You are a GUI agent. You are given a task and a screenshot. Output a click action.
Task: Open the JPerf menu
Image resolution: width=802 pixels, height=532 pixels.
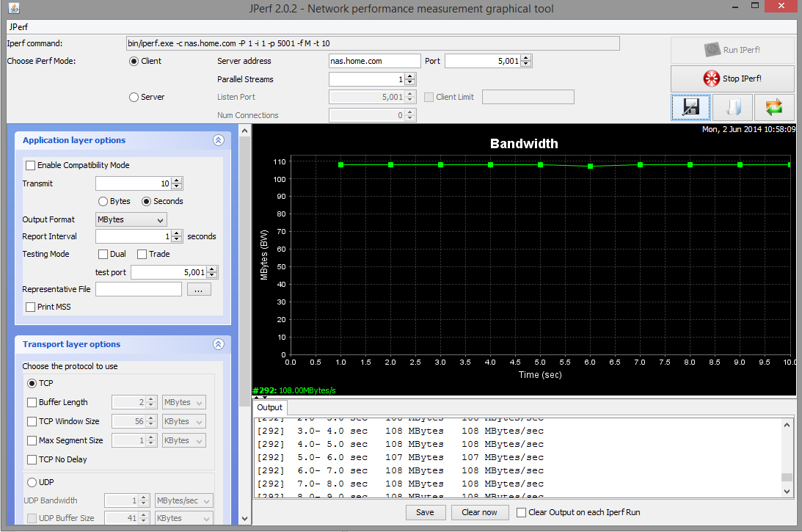pyautogui.click(x=18, y=27)
